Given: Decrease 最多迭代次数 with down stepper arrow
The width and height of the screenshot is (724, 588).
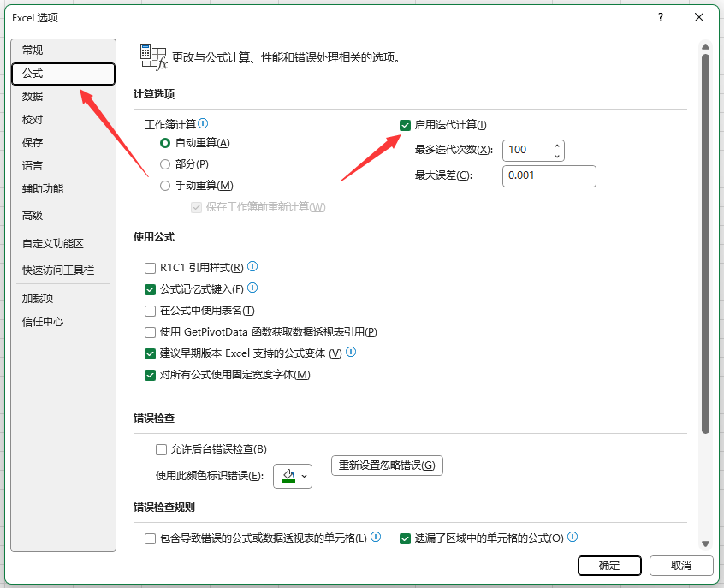Looking at the screenshot, I should (x=557, y=156).
